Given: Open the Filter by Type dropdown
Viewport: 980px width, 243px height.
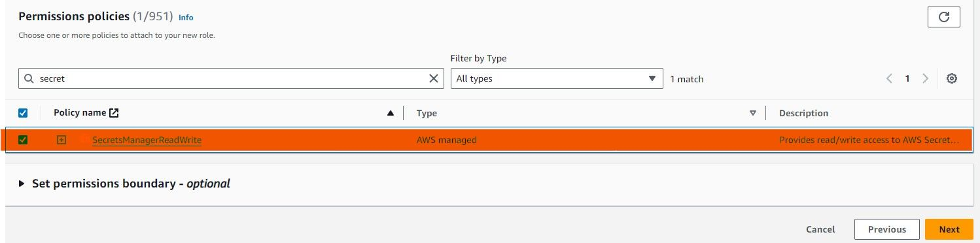Looking at the screenshot, I should (557, 78).
